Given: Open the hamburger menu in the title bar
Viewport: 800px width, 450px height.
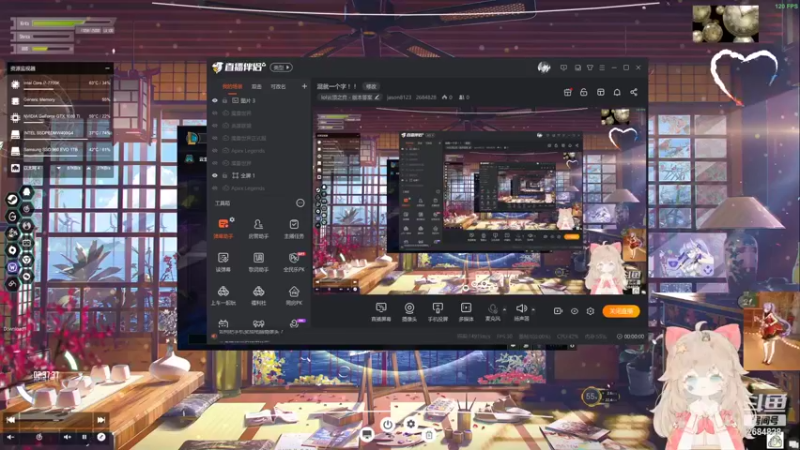Looking at the screenshot, I should coord(602,67).
